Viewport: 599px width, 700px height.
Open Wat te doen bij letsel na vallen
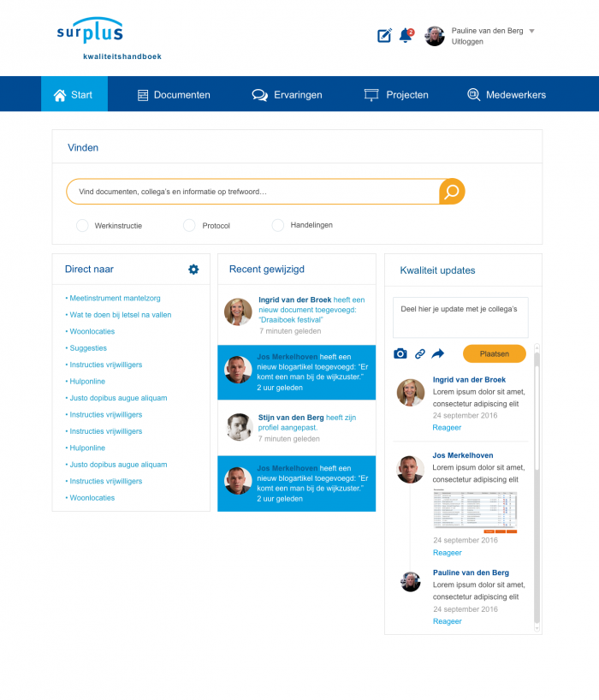(120, 315)
